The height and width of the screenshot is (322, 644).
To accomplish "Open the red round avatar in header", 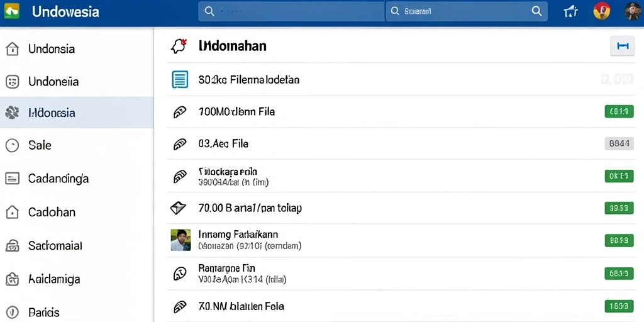I will tap(602, 11).
